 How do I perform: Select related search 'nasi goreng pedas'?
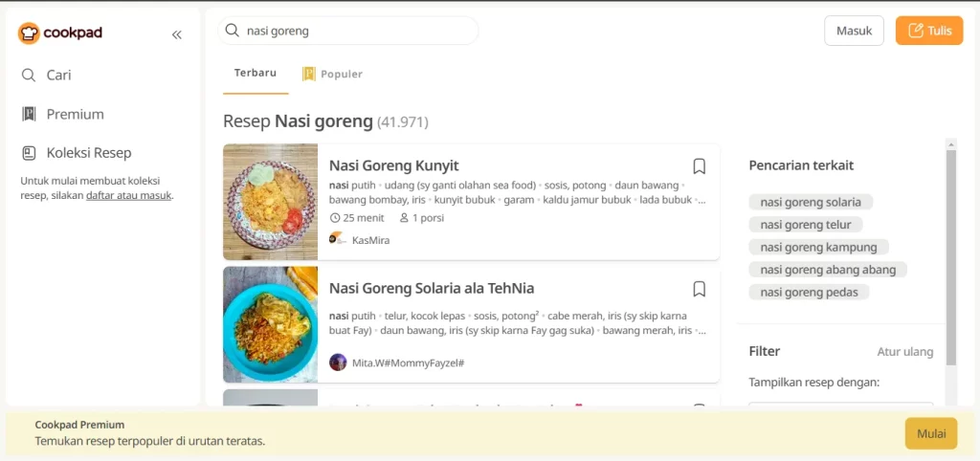[x=810, y=292]
